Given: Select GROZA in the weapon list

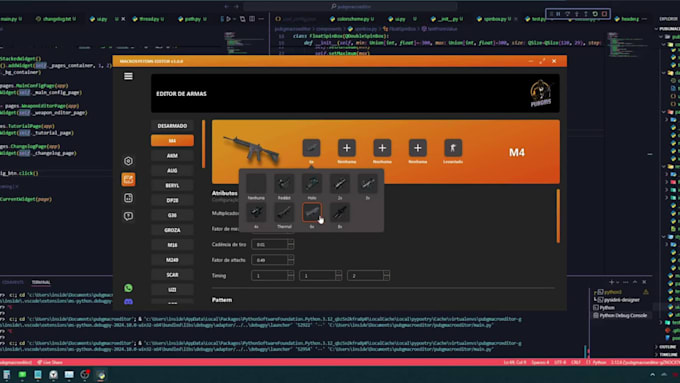Looking at the screenshot, I should click(172, 230).
